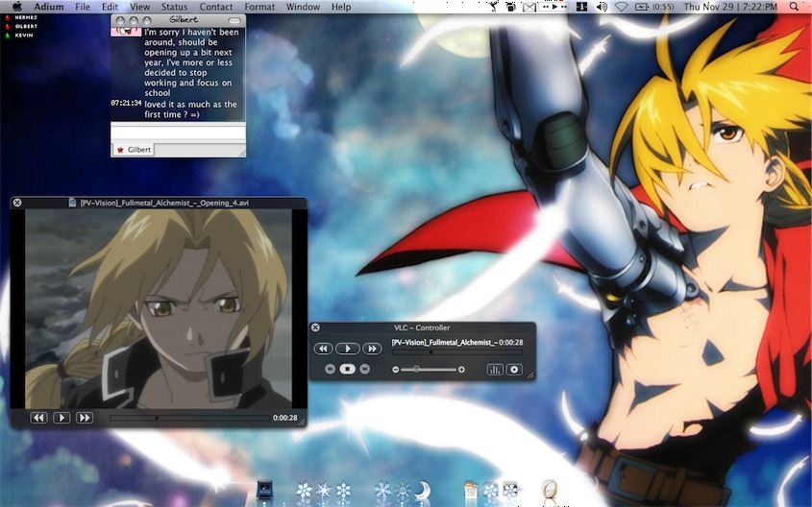Skip to previous track in VLC Controller
The height and width of the screenshot is (507, 812).
(330, 369)
